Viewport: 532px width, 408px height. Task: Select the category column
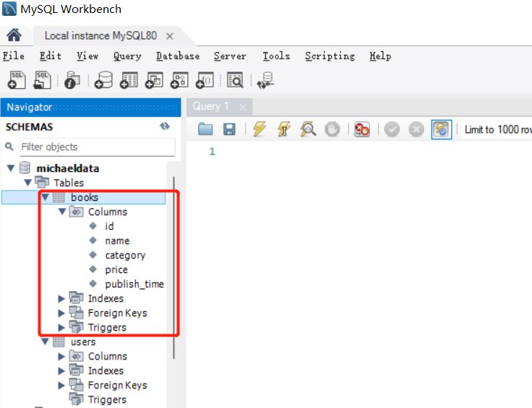pyautogui.click(x=125, y=255)
